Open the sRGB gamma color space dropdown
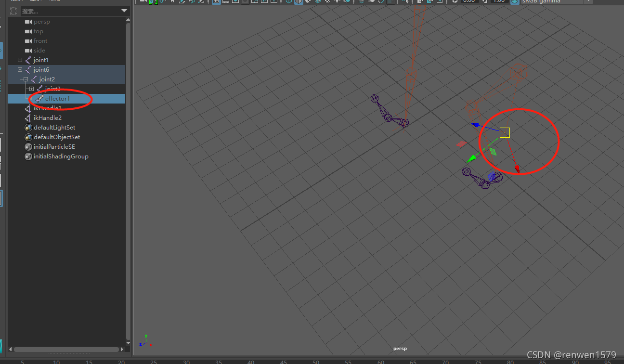Viewport: 624px width, 364px height. [x=588, y=1]
